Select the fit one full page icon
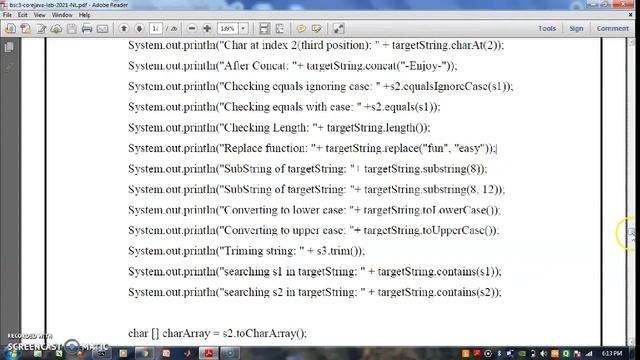The image size is (640, 360). point(280,29)
